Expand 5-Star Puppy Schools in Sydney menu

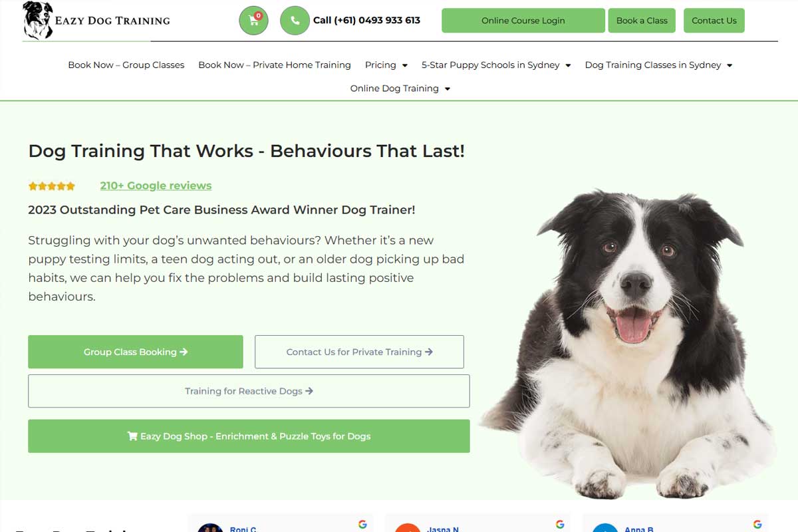coord(496,65)
